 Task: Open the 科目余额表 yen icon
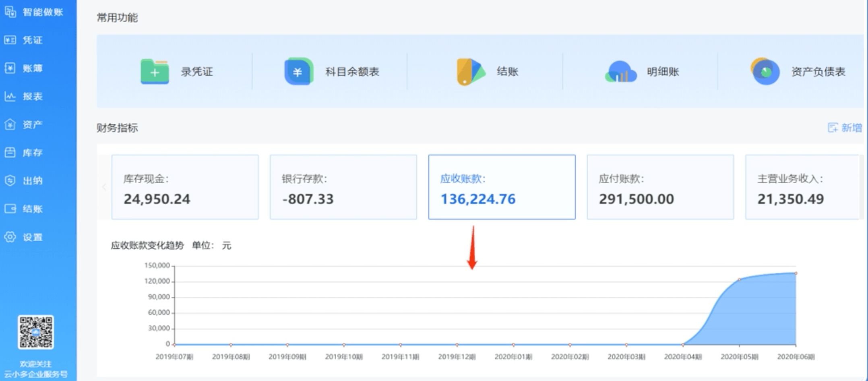(298, 72)
